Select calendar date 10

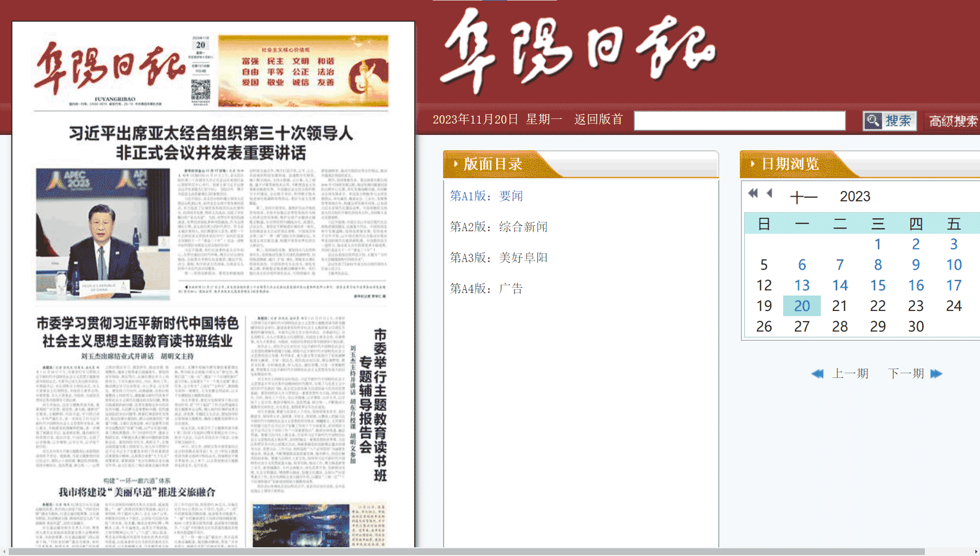tap(954, 265)
